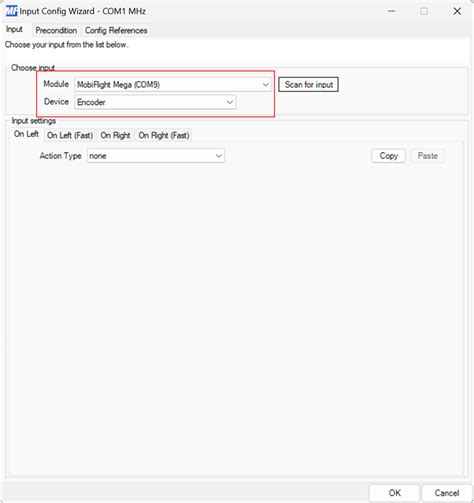Viewport: 474px width, 503px height.
Task: Select the Input tab
Action: tap(14, 29)
